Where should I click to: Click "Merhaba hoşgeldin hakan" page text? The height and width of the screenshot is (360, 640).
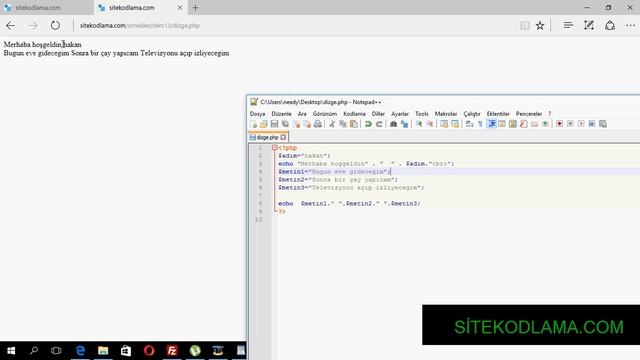pos(42,44)
